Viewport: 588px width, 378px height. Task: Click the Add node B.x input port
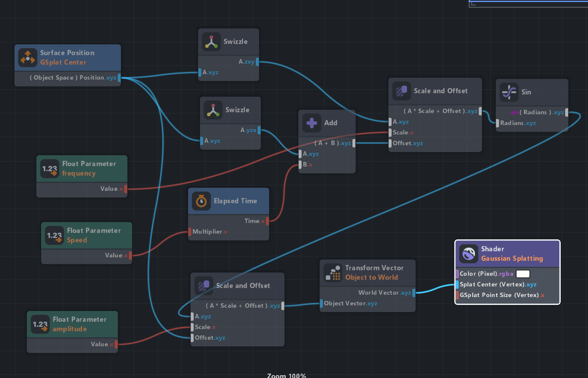tap(300, 165)
